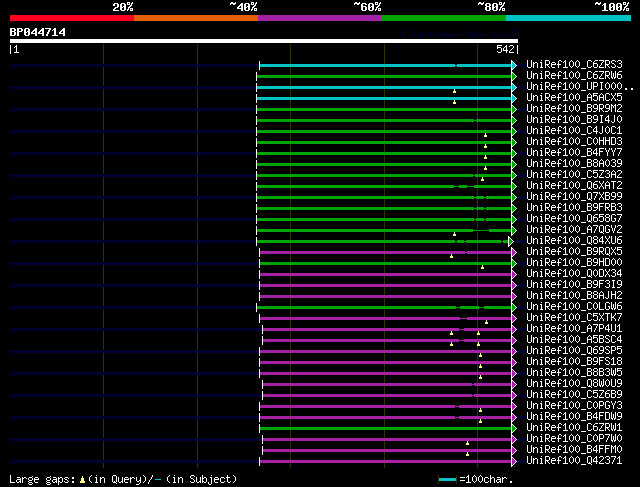Click the cyan =100char. scale bar

pos(447,480)
